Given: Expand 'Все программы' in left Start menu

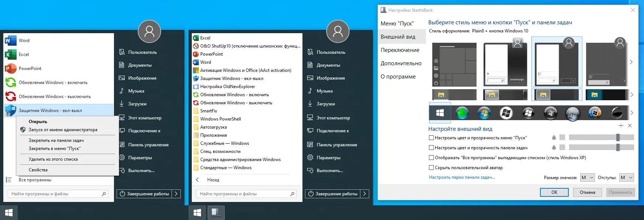Looking at the screenshot, I should click(x=35, y=180).
